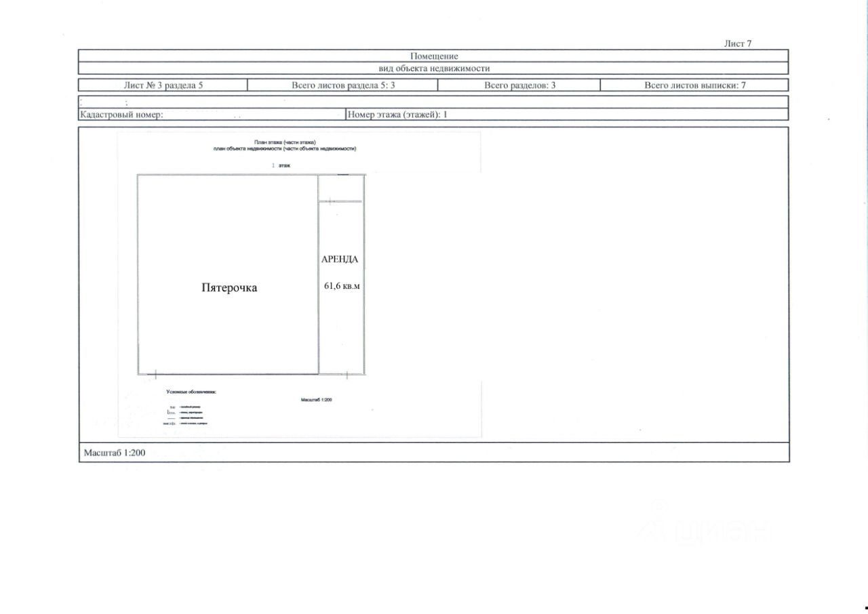
Task: Click the "план объекта недвижимости (часть объекта недвижимости)" subtitle
Action: (x=285, y=148)
